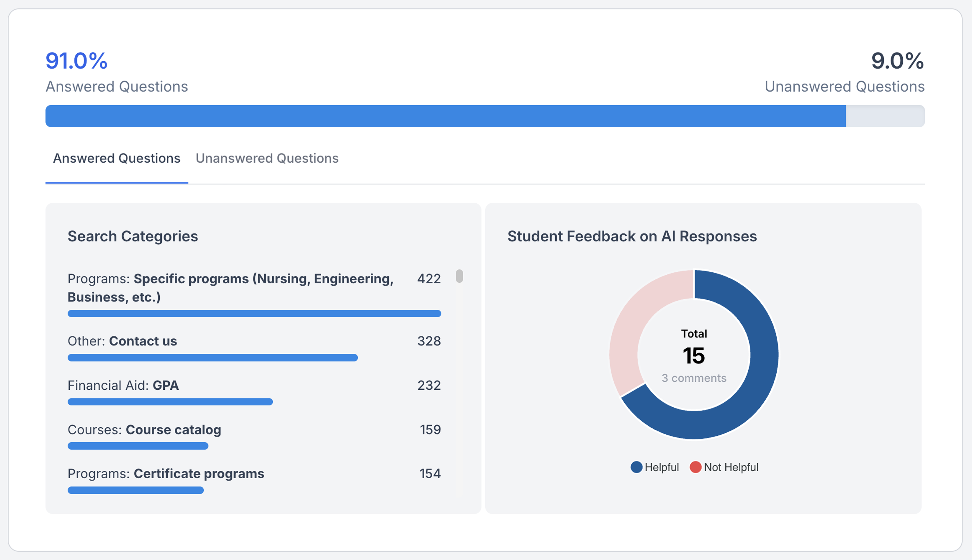972x560 pixels.
Task: Select the Other: Contact us category
Action: coord(122,341)
